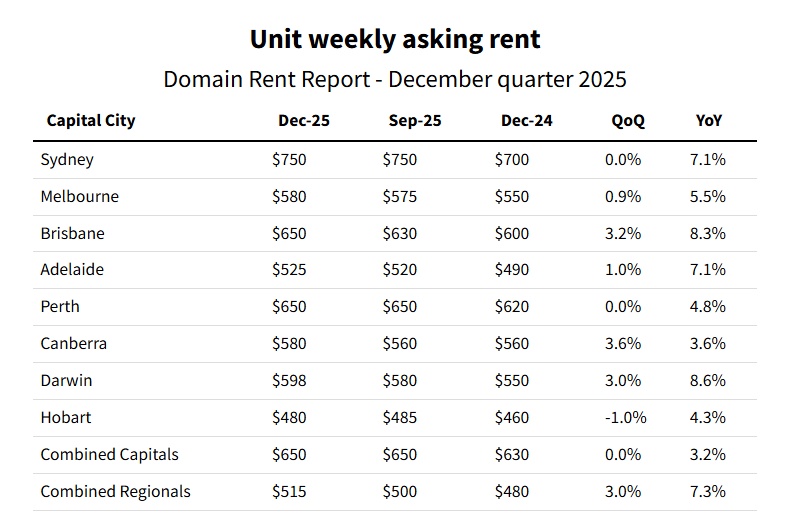Screen dimensions: 794x530
Task: Click the "Unit weekly asking rent" title
Action: click(395, 39)
